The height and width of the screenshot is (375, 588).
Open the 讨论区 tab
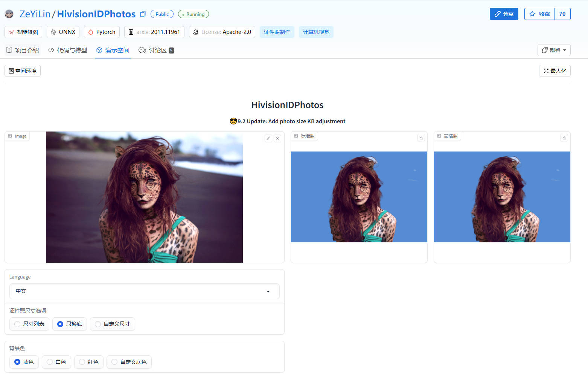click(156, 50)
